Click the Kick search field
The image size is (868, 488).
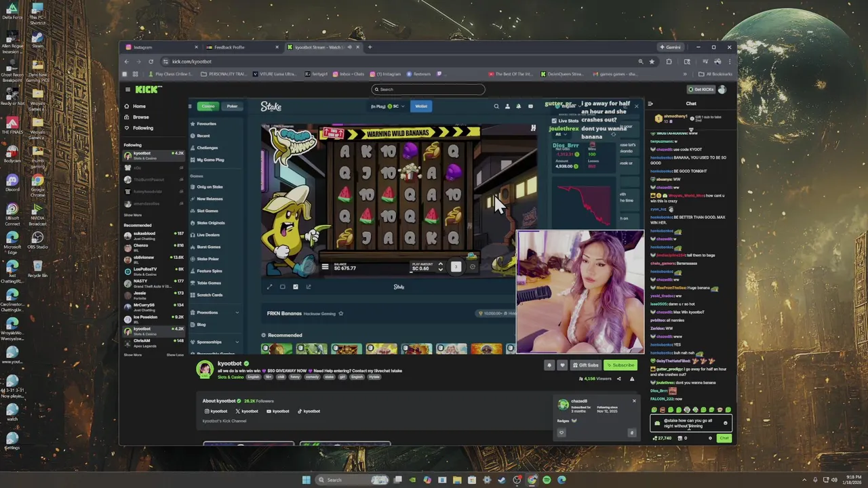428,89
